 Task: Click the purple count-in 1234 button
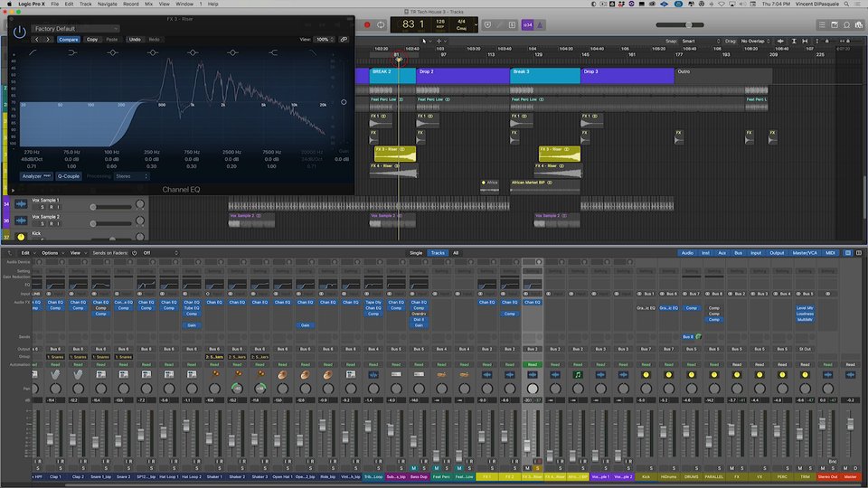coord(527,25)
